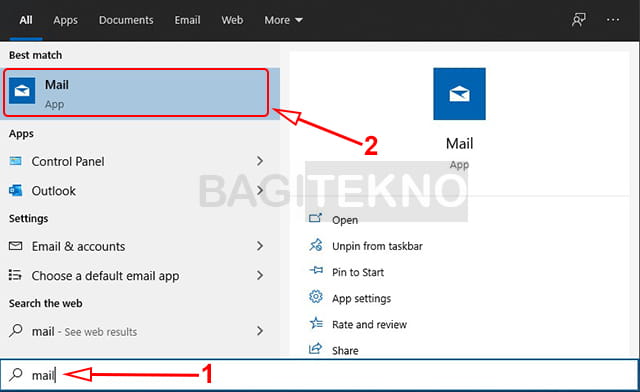Click the Mail envelope icon in best match

pos(22,91)
